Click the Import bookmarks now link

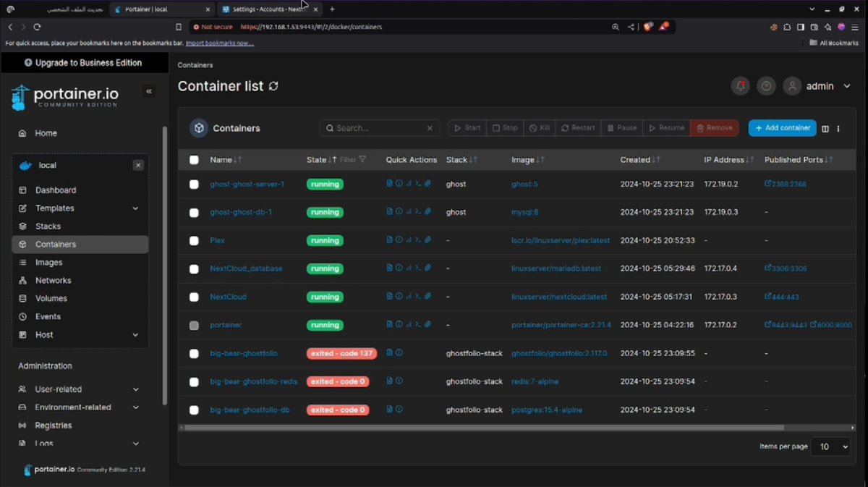coord(220,43)
